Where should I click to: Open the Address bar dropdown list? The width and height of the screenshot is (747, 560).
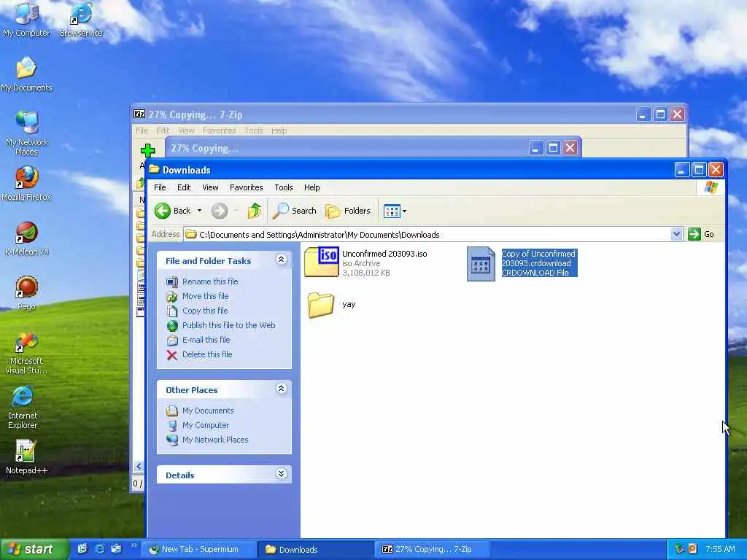pyautogui.click(x=676, y=234)
